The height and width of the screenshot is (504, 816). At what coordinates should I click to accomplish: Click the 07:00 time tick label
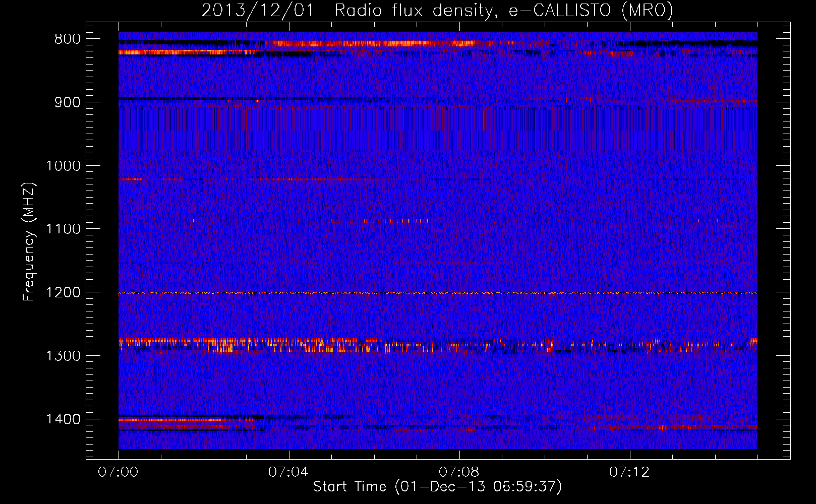tap(118, 472)
